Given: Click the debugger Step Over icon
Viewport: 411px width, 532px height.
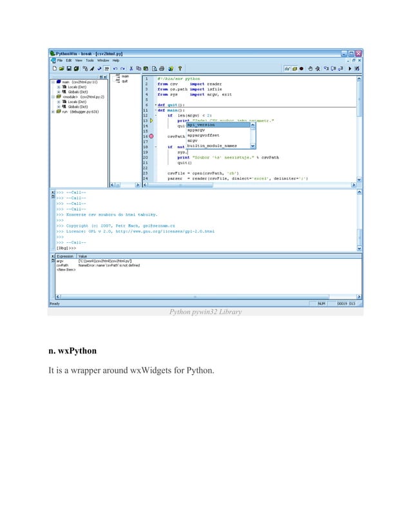Looking at the screenshot, I should tap(333, 68).
